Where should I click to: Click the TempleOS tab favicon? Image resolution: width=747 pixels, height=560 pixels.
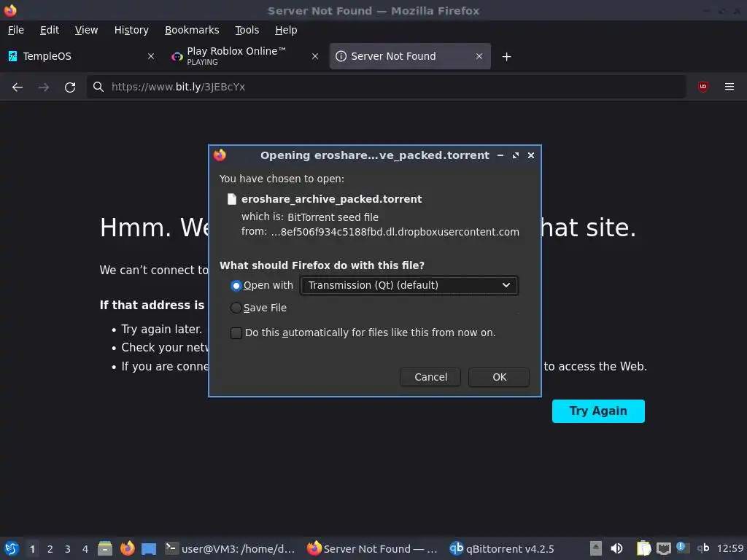pos(13,56)
